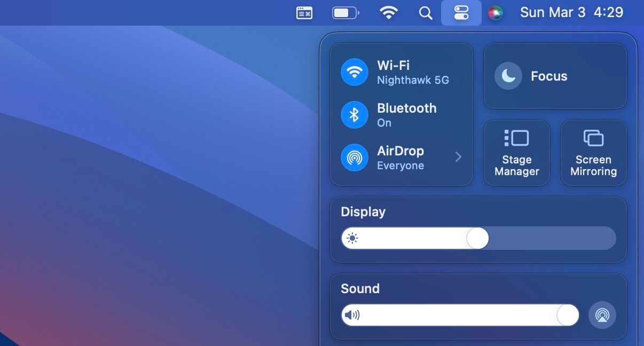The height and width of the screenshot is (346, 644).
Task: Click the AirPlay icon next to Sound slider
Action: pos(602,315)
